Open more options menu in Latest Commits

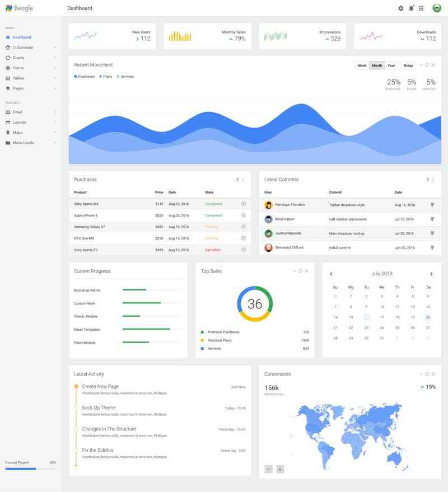433,180
